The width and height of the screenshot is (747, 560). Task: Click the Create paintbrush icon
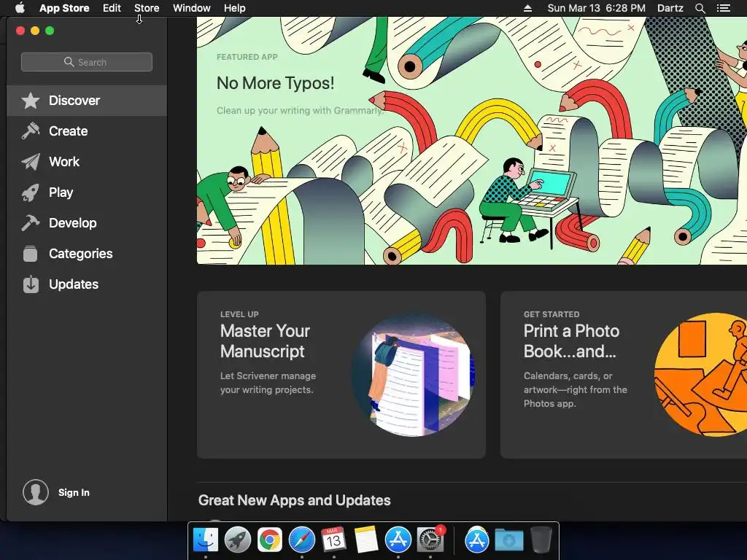[31, 131]
